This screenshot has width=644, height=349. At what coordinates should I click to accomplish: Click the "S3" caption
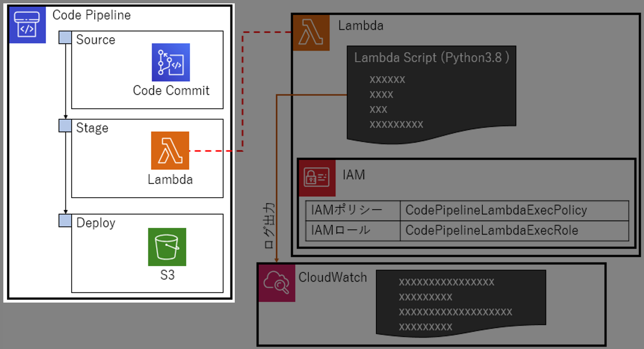167,275
